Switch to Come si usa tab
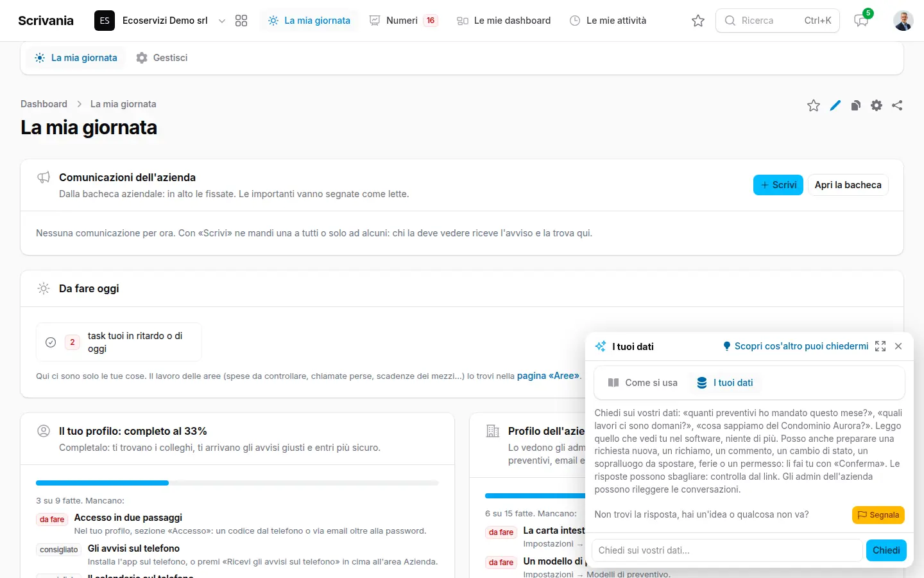This screenshot has height=578, width=924. [x=643, y=383]
